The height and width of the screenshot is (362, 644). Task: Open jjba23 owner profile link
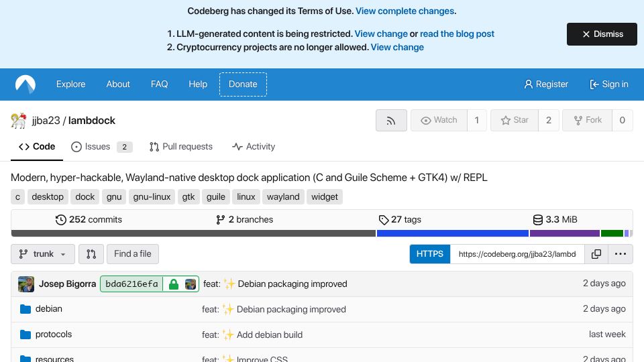(46, 121)
